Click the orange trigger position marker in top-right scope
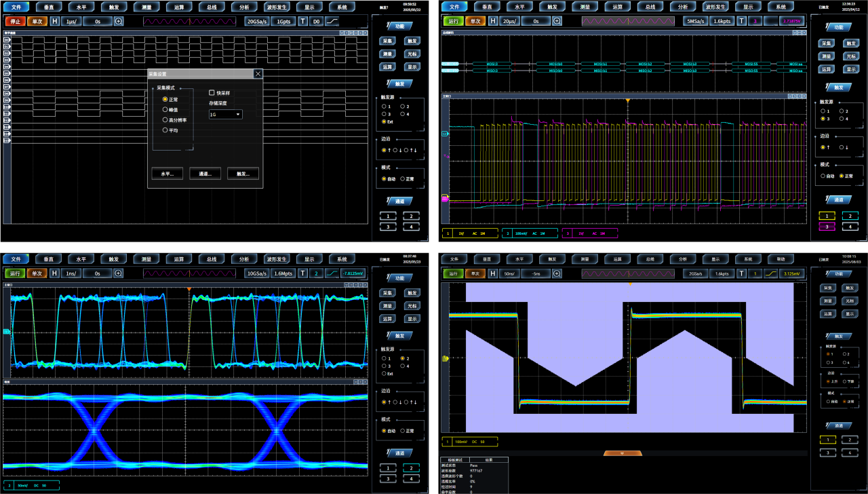This screenshot has width=868, height=494. [x=628, y=101]
